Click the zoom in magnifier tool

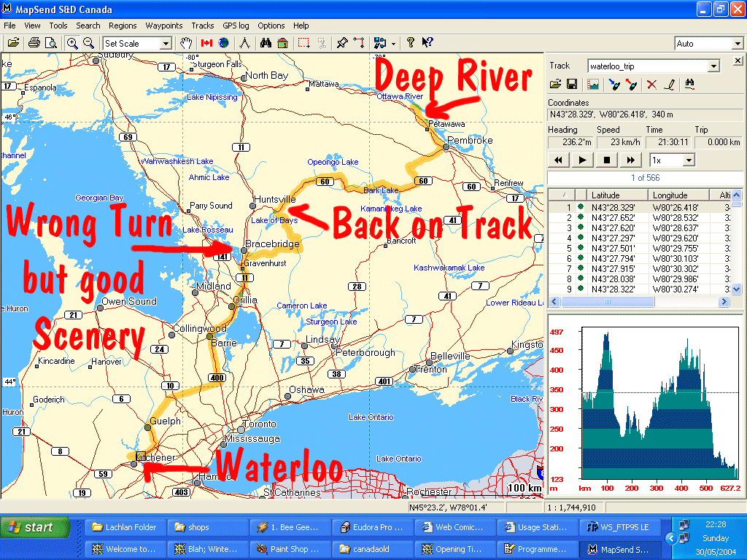point(72,43)
